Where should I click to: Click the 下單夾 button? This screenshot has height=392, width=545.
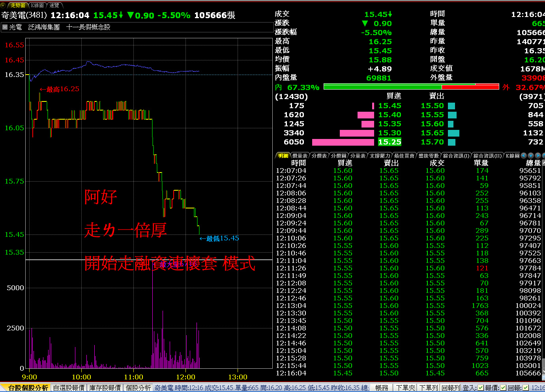(x=405, y=388)
